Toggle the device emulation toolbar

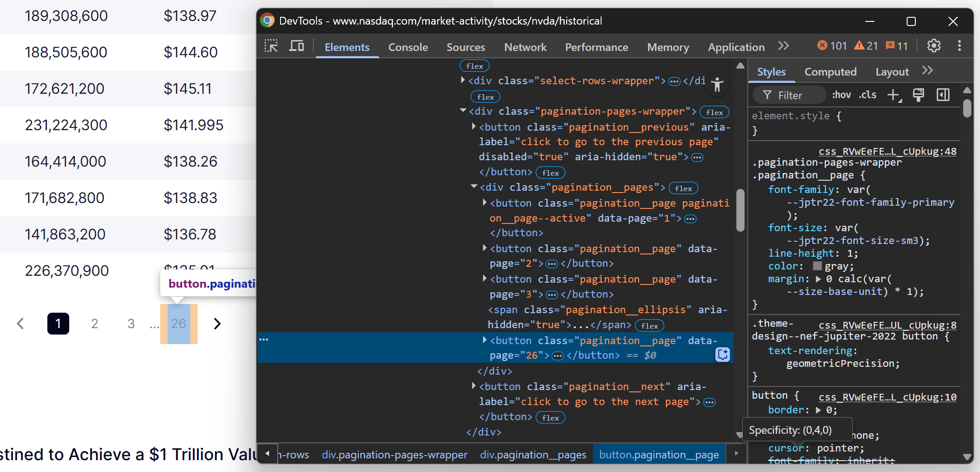pyautogui.click(x=296, y=46)
